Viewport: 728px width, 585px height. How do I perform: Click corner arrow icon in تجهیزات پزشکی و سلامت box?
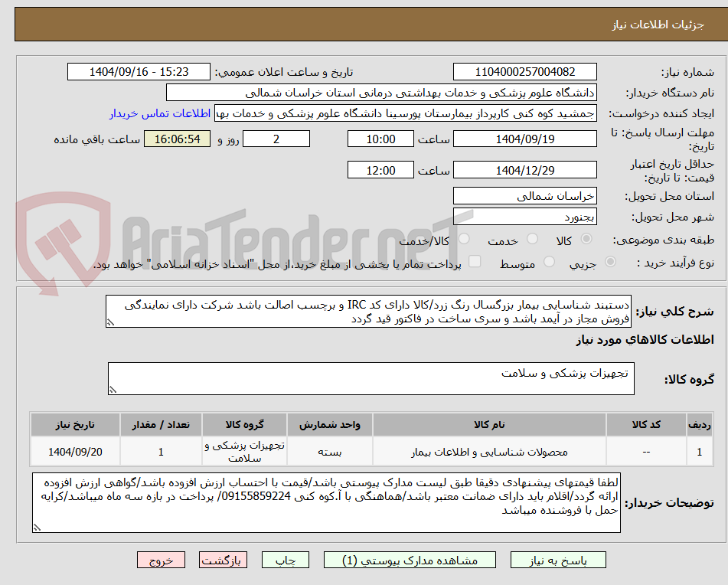tap(115, 388)
